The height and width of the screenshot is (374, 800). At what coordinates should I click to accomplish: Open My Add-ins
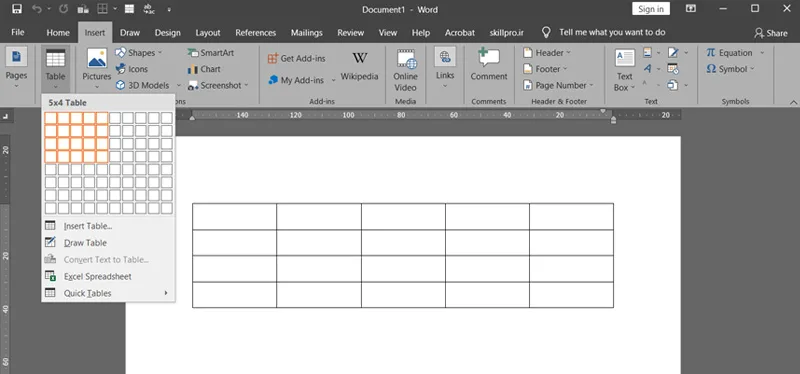[296, 80]
